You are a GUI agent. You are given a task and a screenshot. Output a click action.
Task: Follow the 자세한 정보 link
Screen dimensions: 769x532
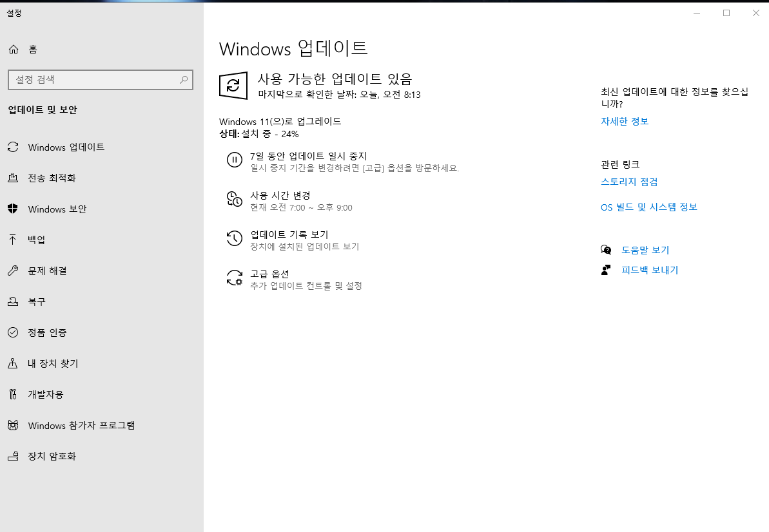(x=625, y=121)
